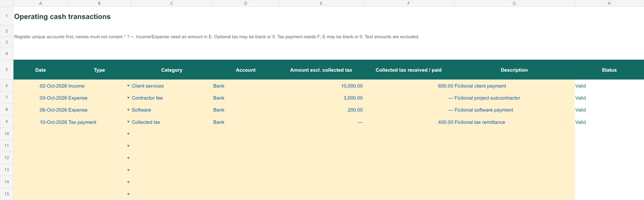Open Type dropdown for Contractor fee row

[x=128, y=98]
